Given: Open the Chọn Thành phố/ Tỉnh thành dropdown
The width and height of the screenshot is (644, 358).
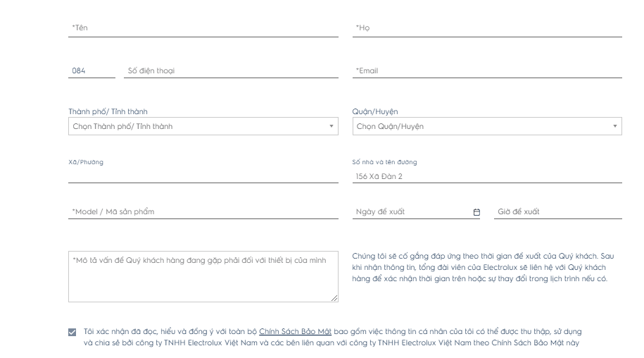Looking at the screenshot, I should click(x=203, y=126).
